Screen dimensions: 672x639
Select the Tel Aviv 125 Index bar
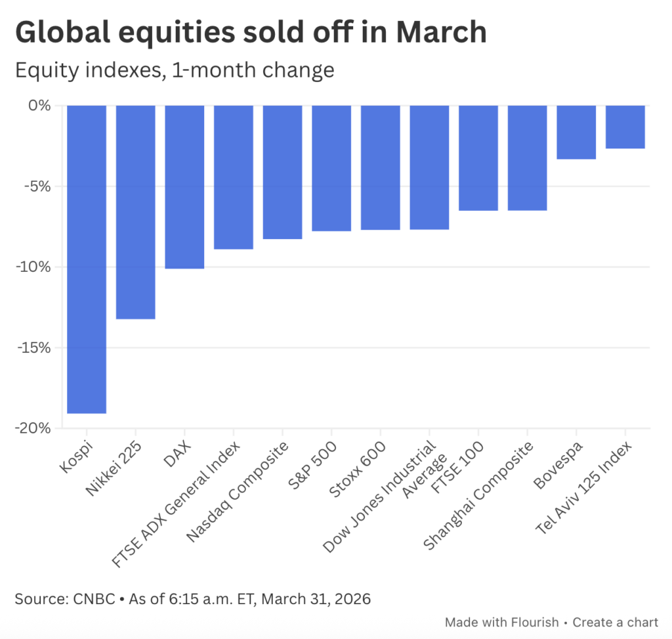[x=625, y=127]
